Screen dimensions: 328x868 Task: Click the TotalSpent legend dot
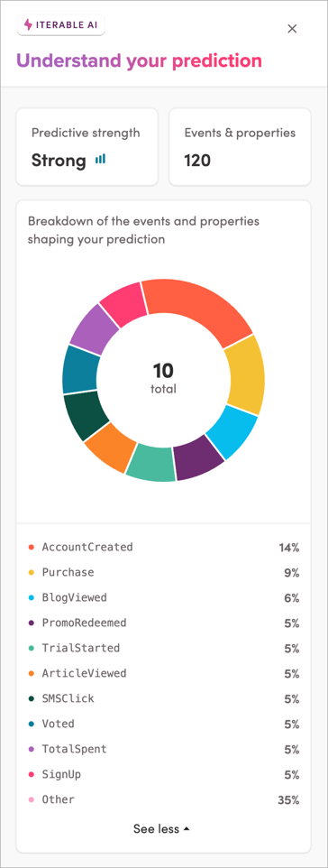point(31,750)
